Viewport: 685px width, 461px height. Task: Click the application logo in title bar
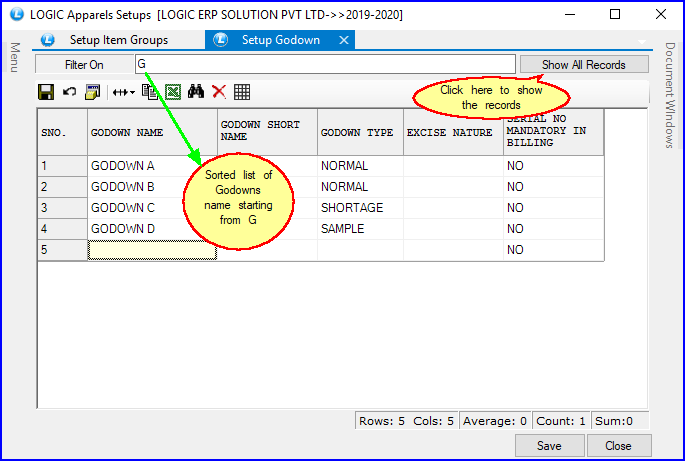[x=17, y=14]
